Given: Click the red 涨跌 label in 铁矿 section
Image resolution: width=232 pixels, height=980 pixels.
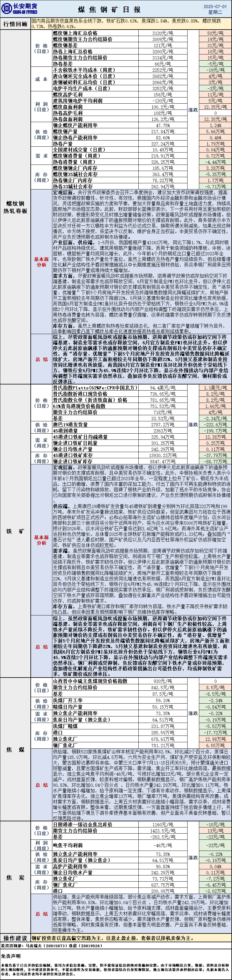Looking at the screenshot, I should point(193,424).
